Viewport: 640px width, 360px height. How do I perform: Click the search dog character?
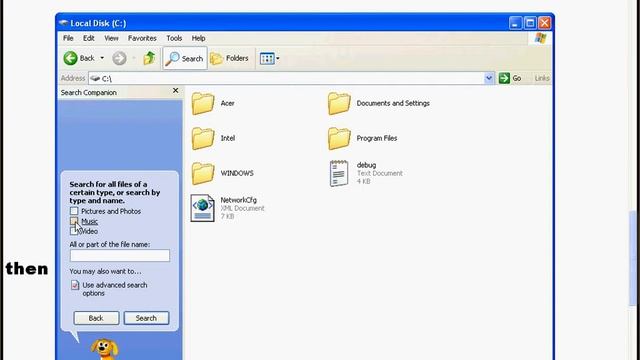(x=104, y=349)
